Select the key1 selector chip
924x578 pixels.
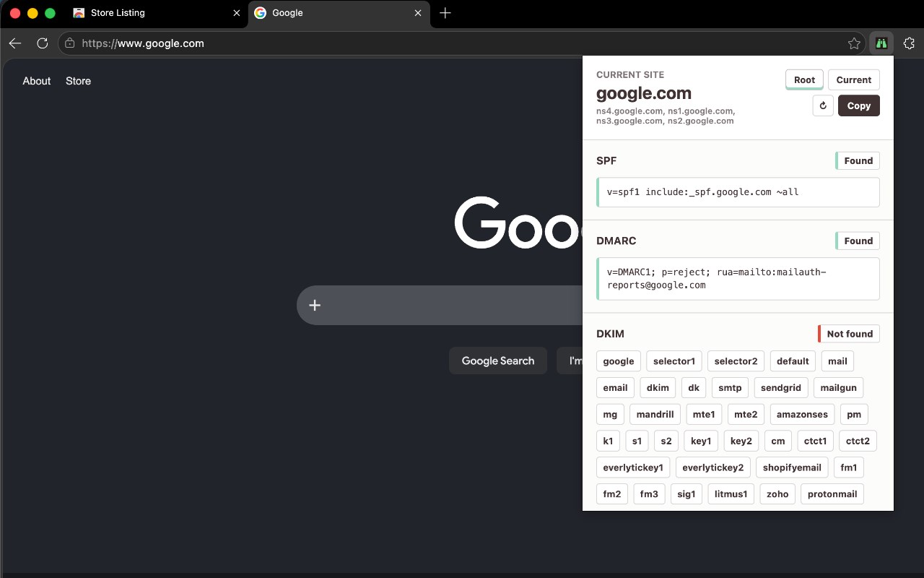701,441
